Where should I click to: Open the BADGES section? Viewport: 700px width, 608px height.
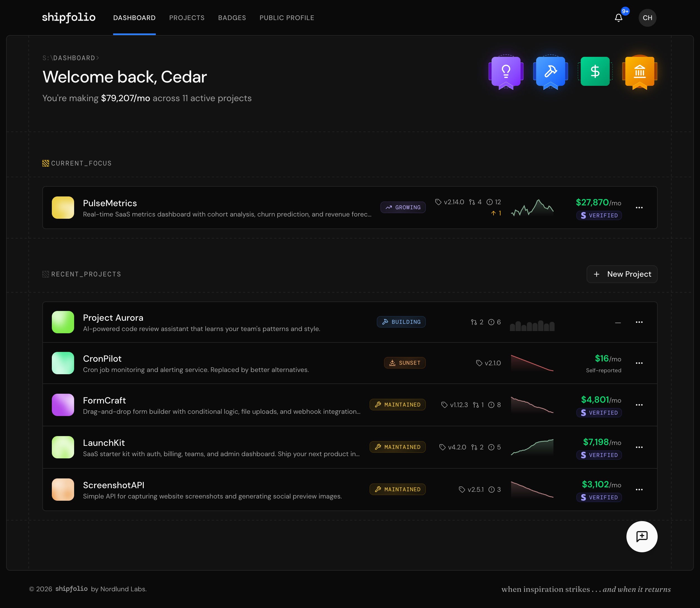tap(232, 18)
